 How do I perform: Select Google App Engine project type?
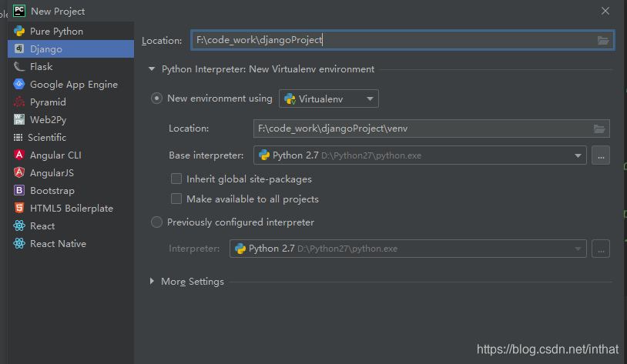(x=71, y=84)
